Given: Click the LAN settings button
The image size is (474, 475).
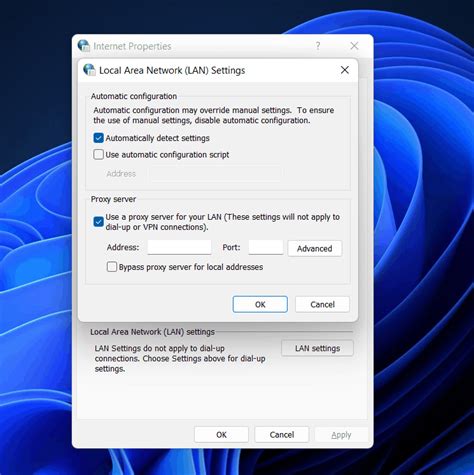Looking at the screenshot, I should [317, 348].
